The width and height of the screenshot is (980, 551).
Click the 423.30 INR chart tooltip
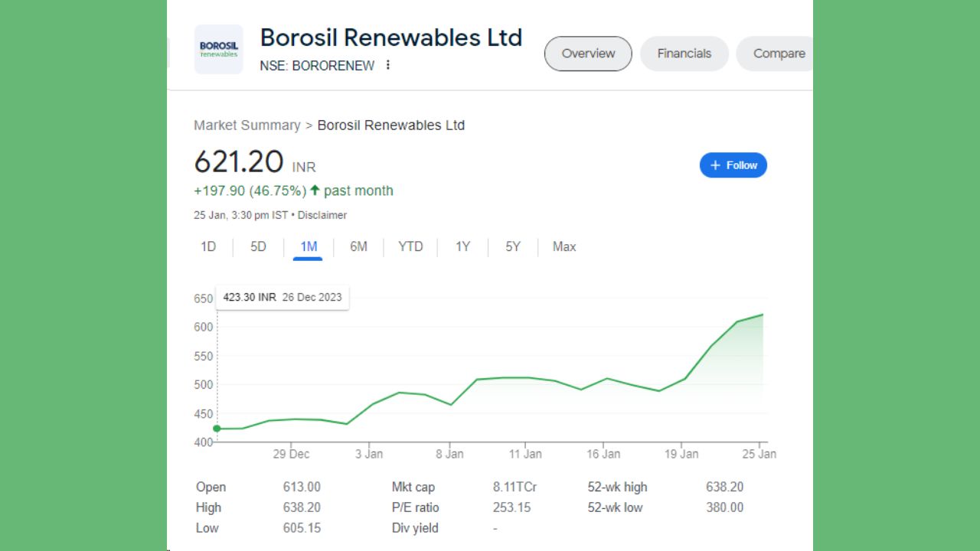coord(283,297)
